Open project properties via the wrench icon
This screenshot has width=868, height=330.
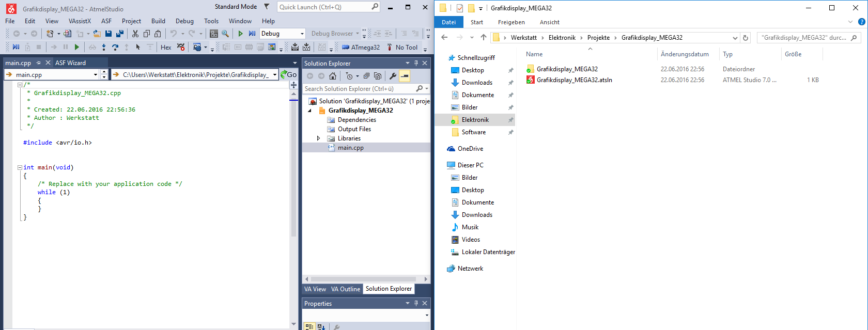[x=393, y=76]
